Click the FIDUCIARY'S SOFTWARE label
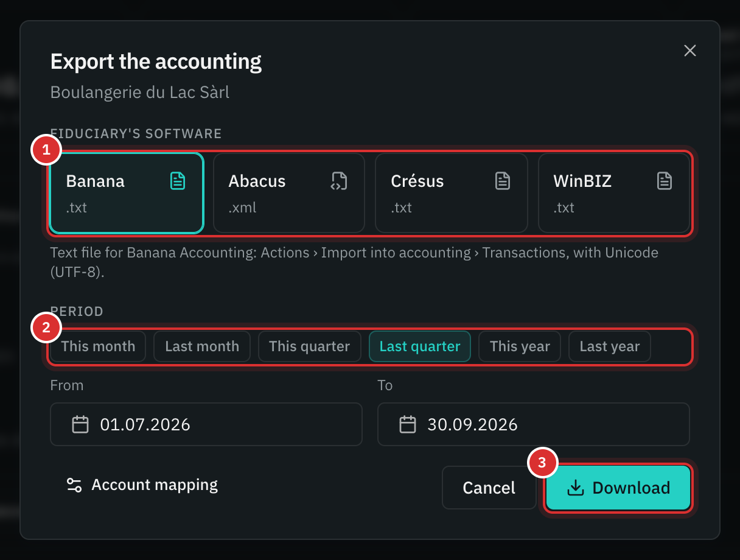This screenshot has width=740, height=560. click(x=136, y=133)
